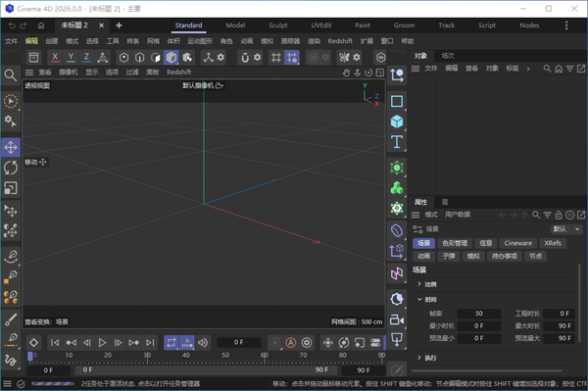
Task: Click the 帧率 value field showing 30
Action: (479, 314)
